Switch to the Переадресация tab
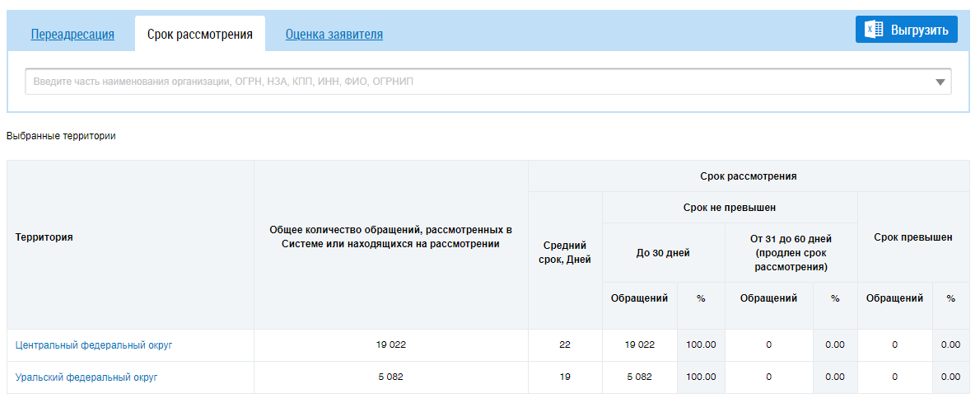980x403 pixels. coord(72,35)
